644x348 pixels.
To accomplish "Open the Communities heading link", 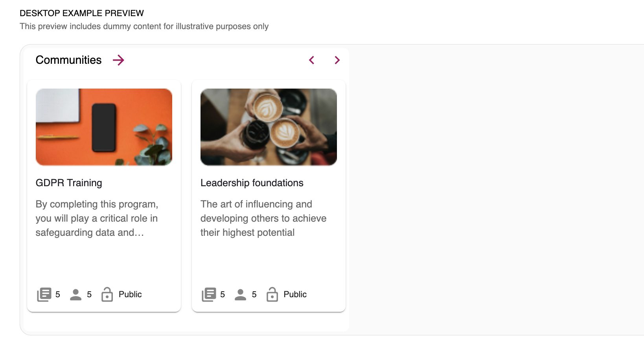I will point(69,60).
